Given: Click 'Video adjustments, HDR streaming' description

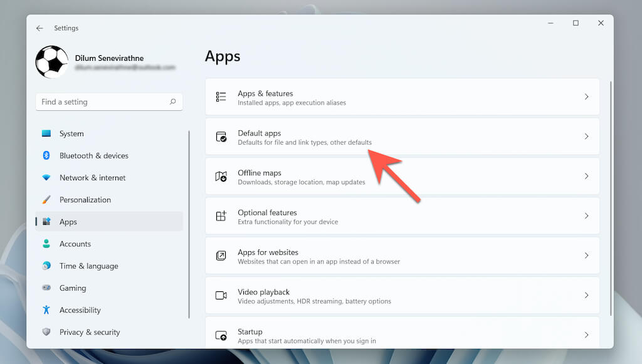Looking at the screenshot, I should pyautogui.click(x=315, y=301).
